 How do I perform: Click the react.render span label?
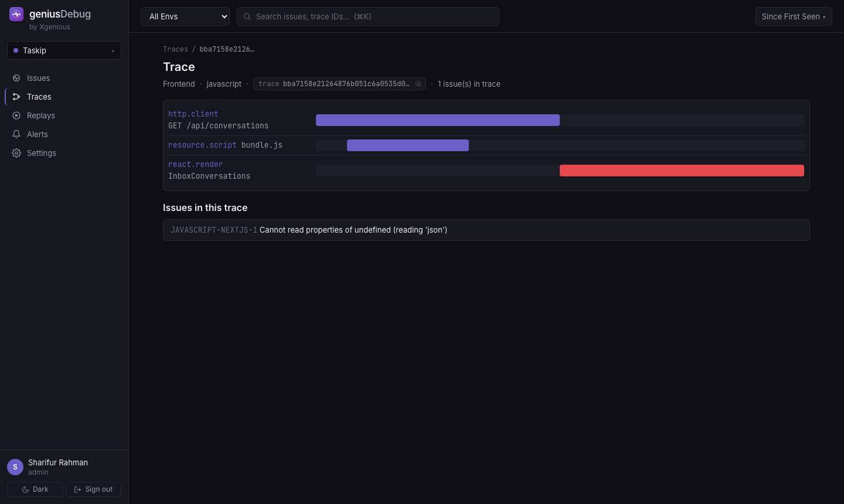pyautogui.click(x=195, y=164)
